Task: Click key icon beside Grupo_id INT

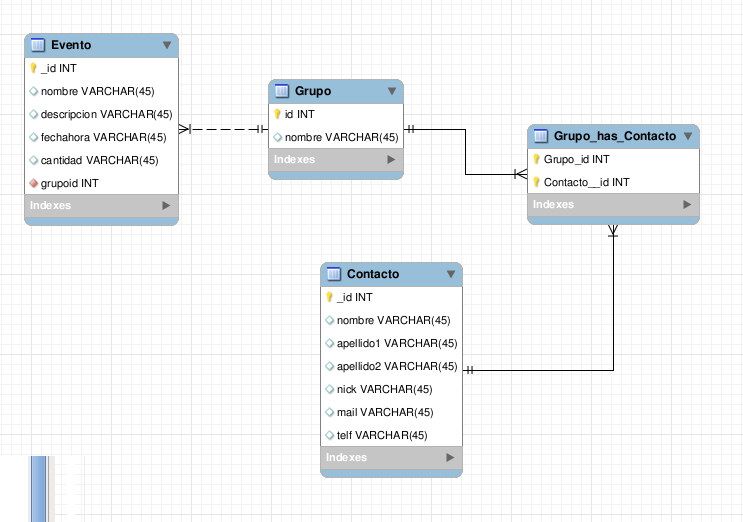Action: (536, 159)
